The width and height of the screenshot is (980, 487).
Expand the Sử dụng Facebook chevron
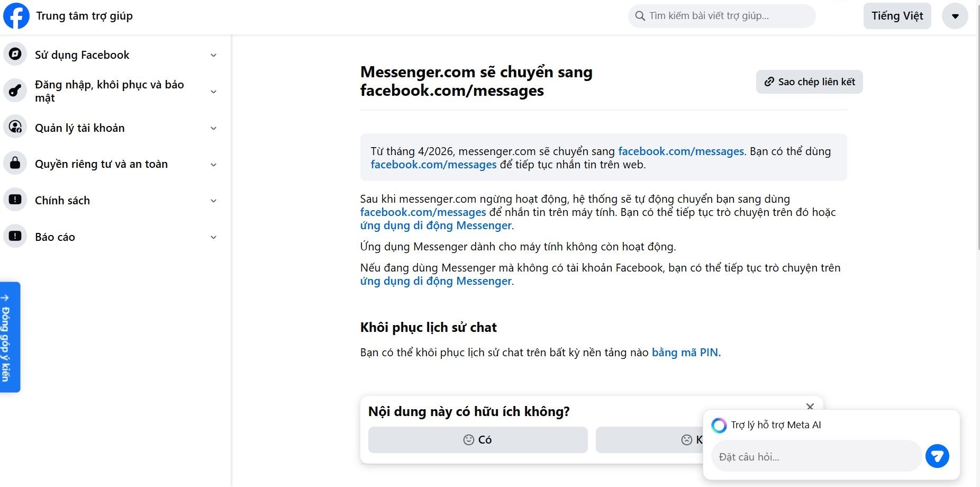[x=213, y=55]
